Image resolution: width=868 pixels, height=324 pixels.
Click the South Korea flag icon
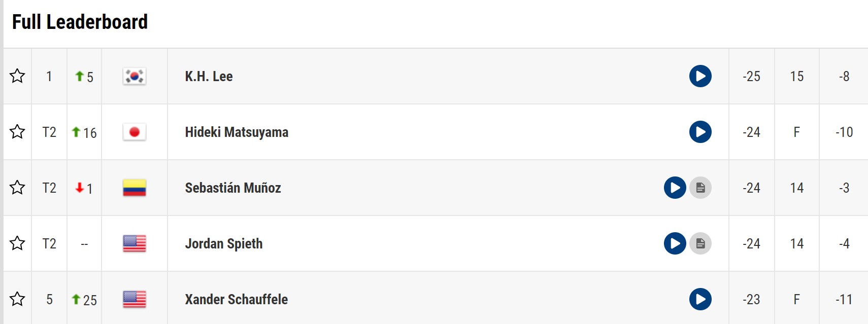tap(135, 76)
